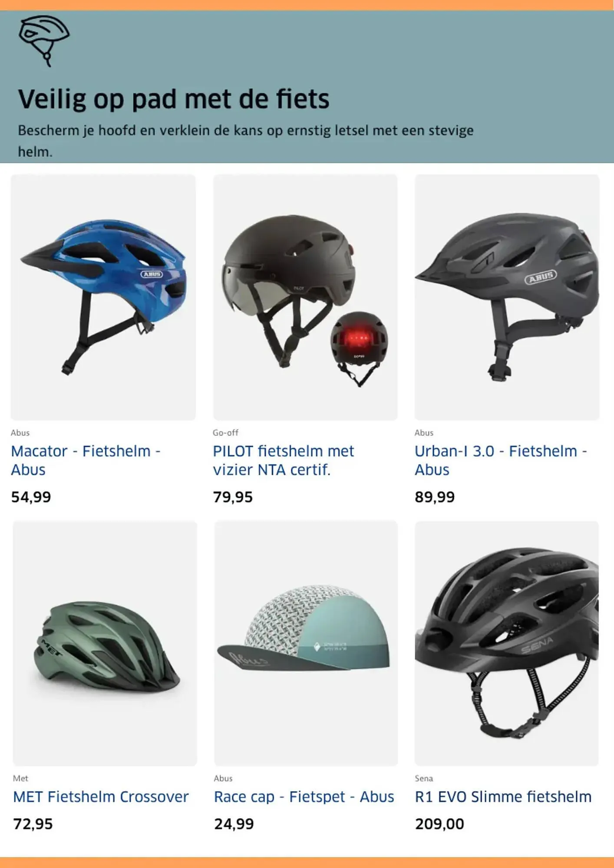
Task: Open the Race cap - Fietspet - Abus link
Action: pyautogui.click(x=304, y=797)
